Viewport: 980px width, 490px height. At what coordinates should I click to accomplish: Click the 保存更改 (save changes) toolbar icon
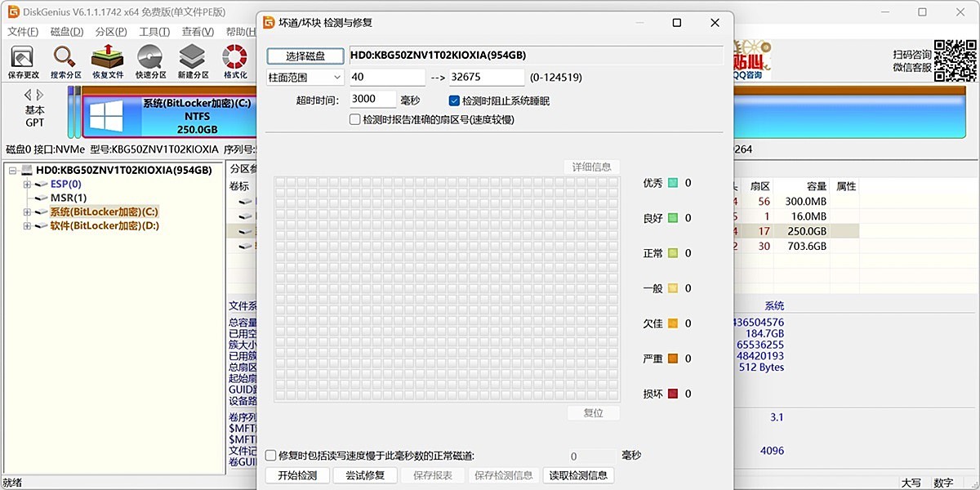coord(22,59)
